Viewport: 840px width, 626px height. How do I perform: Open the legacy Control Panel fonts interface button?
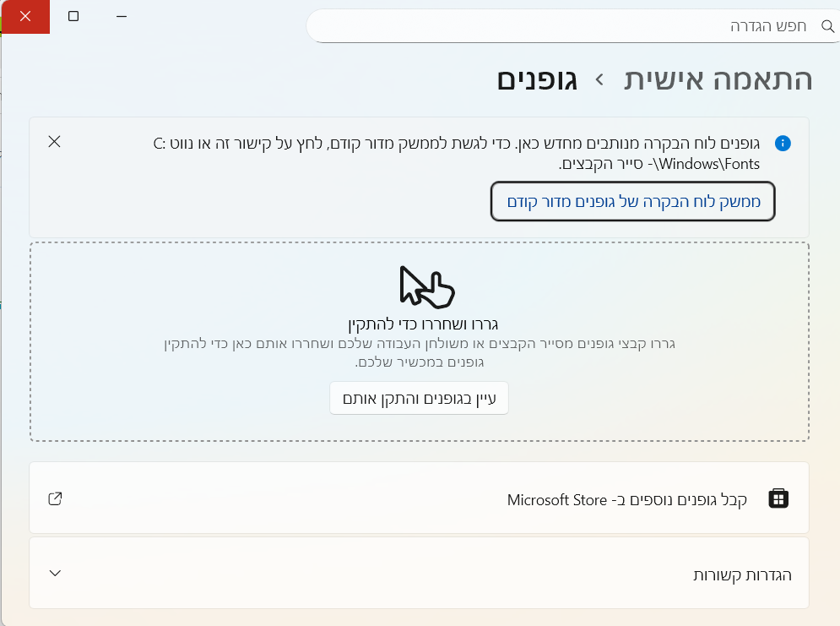(x=632, y=201)
